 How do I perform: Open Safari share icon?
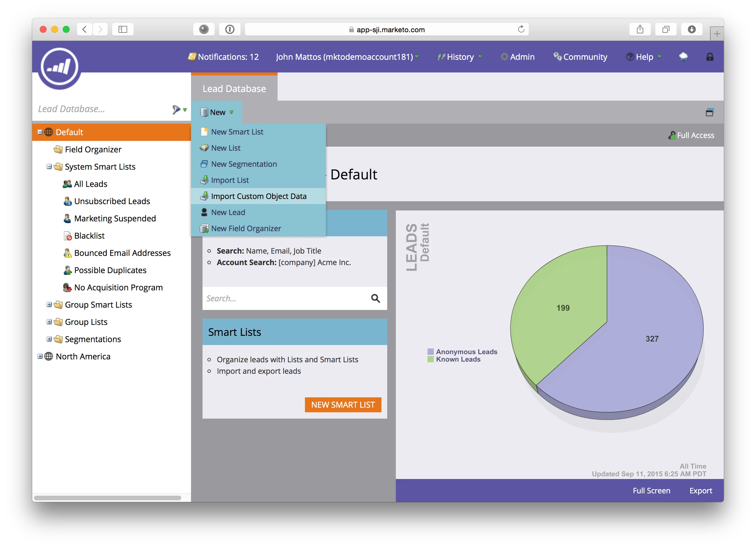[x=640, y=29]
